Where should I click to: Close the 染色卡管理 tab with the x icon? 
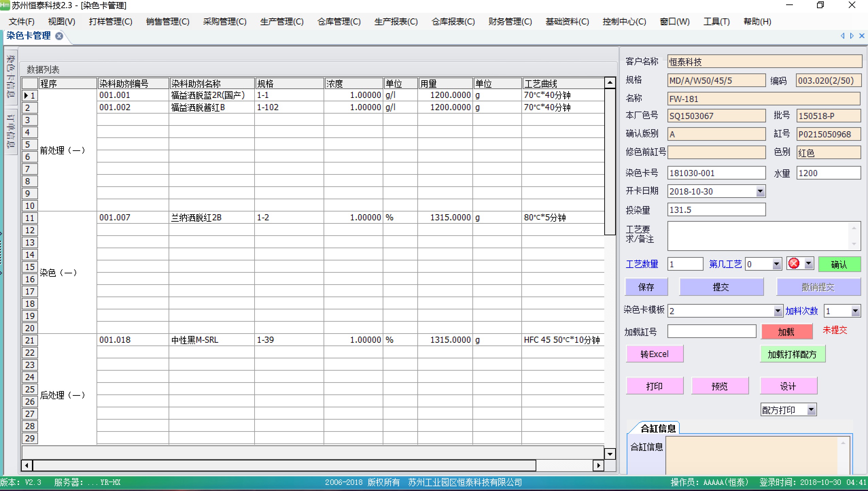click(59, 36)
